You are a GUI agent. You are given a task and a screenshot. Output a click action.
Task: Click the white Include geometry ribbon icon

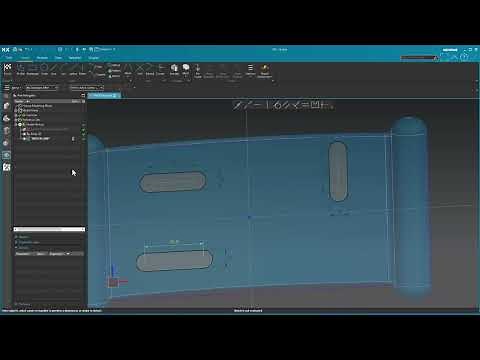click(174, 69)
